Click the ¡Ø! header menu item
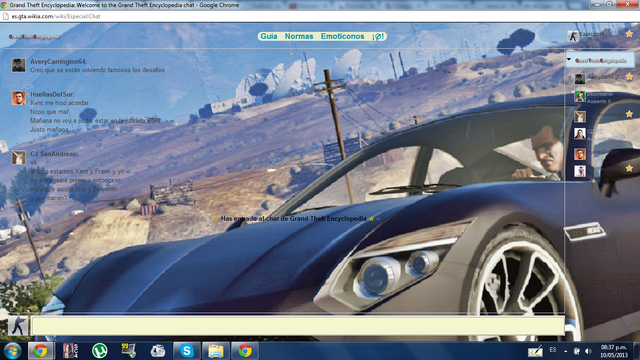The image size is (640, 360). click(378, 36)
